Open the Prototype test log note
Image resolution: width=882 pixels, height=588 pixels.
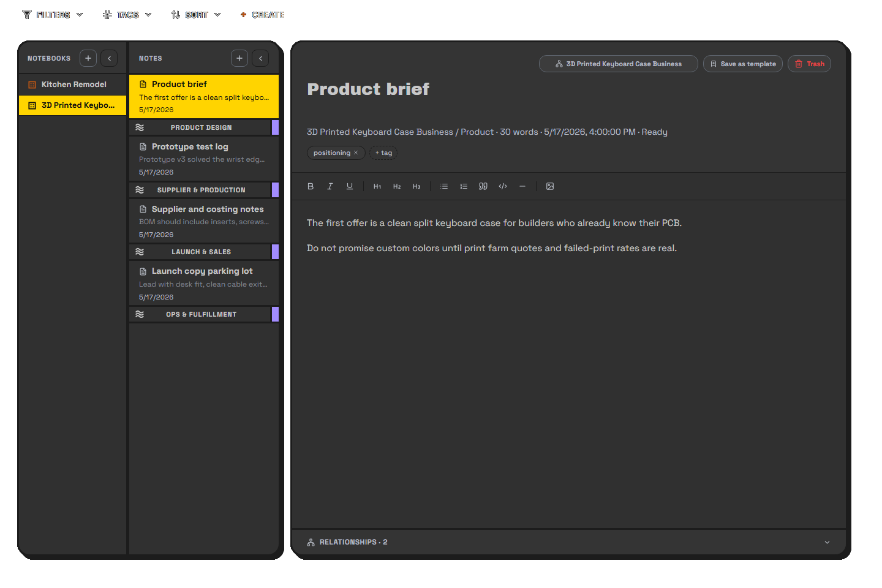(204, 159)
